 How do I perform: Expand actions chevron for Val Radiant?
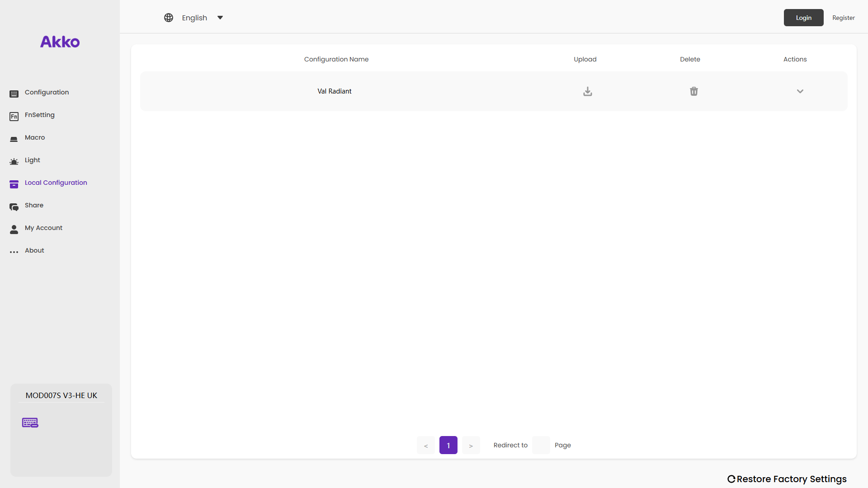[x=800, y=91]
